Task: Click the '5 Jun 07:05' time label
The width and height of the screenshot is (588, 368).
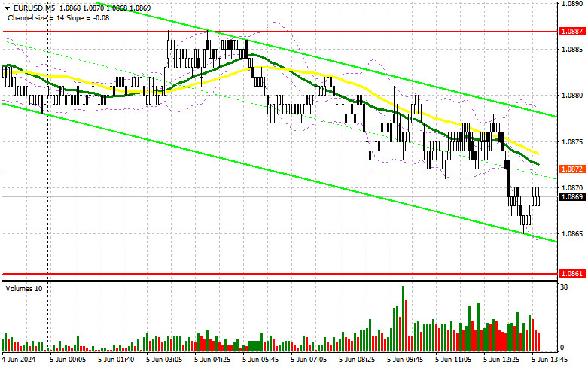Action: 309,360
